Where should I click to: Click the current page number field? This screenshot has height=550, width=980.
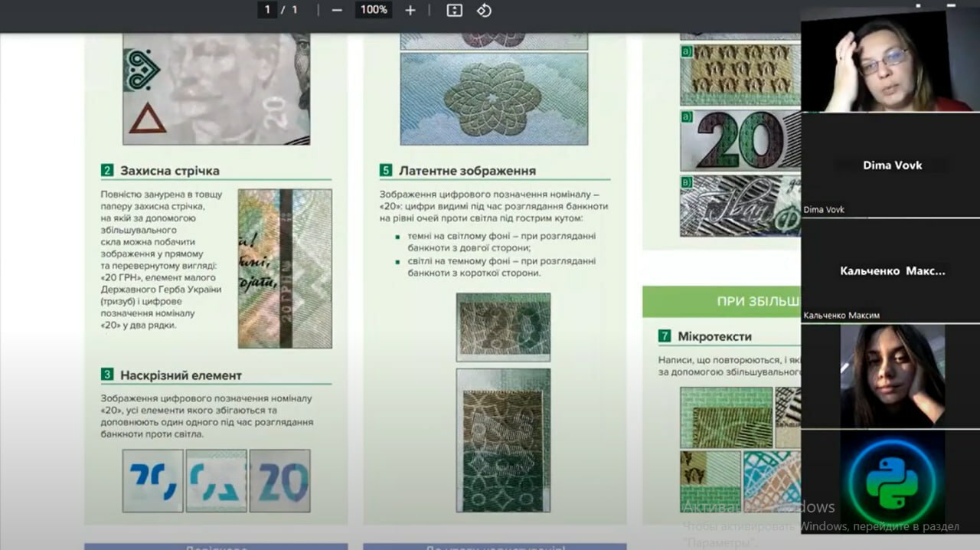click(267, 10)
